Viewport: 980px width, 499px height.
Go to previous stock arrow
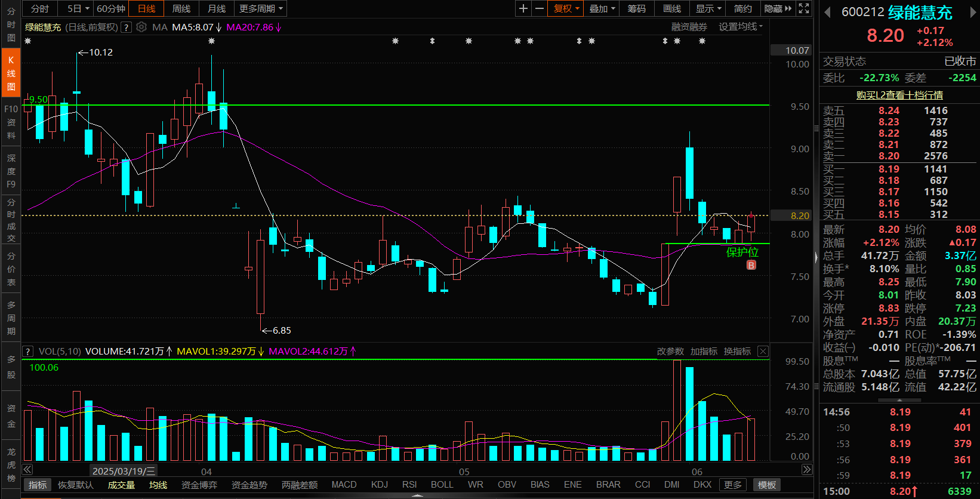pyautogui.click(x=827, y=13)
